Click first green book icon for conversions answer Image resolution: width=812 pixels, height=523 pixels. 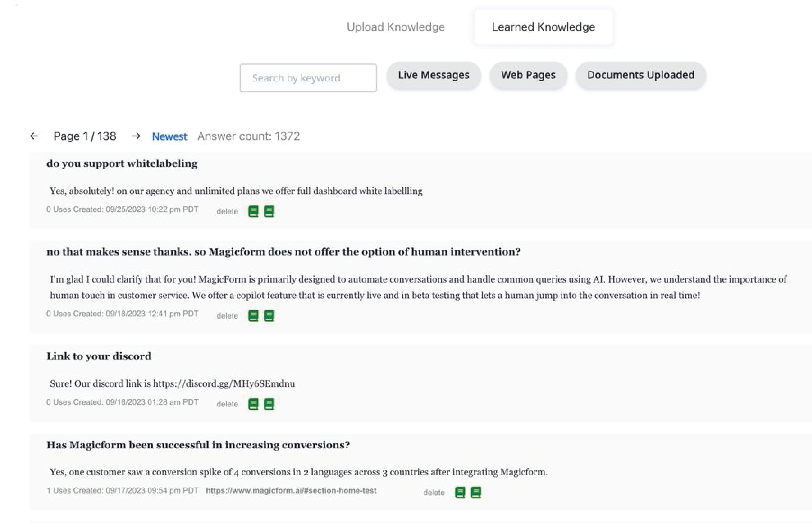460,492
